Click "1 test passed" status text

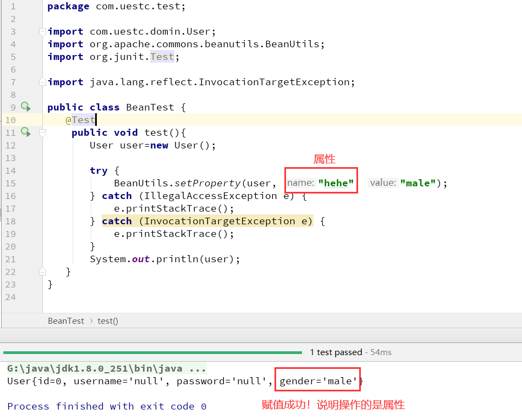[x=336, y=352]
